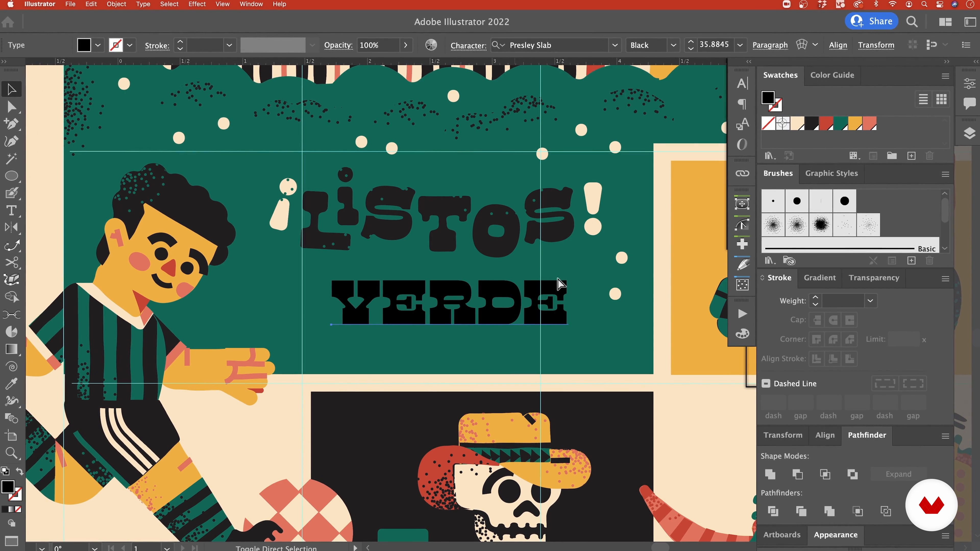The image size is (980, 551).
Task: Click the Opacity link label
Action: coord(338,45)
